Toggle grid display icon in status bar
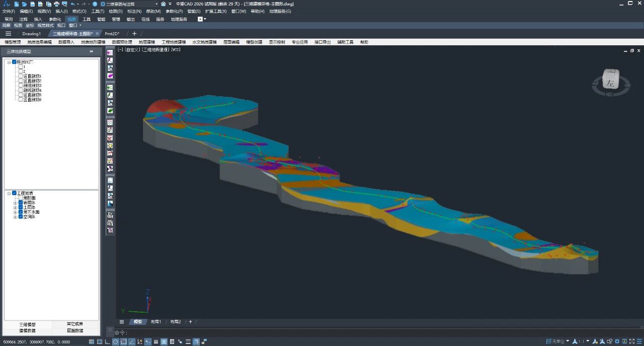This screenshot has height=346, width=644. tap(92, 342)
